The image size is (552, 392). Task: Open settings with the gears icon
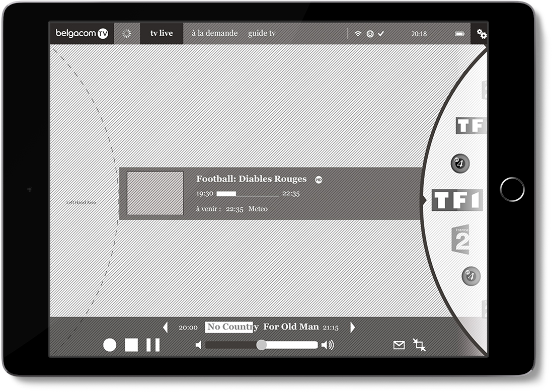tap(481, 34)
